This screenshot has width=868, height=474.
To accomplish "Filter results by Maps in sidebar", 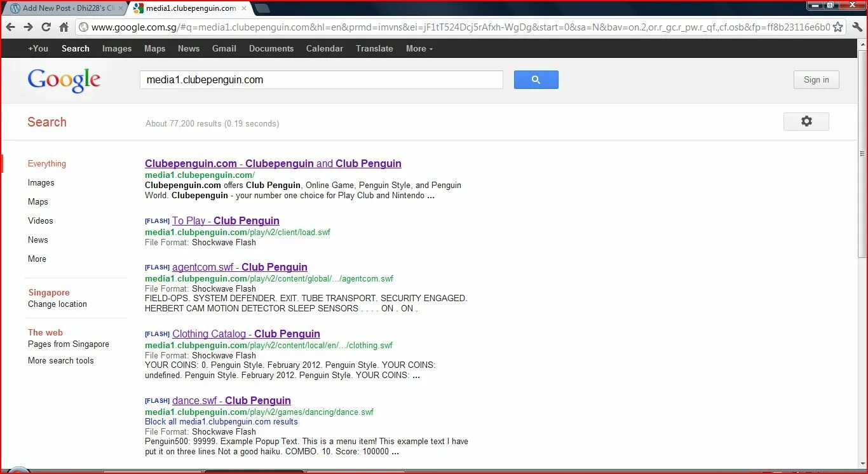I will [38, 201].
